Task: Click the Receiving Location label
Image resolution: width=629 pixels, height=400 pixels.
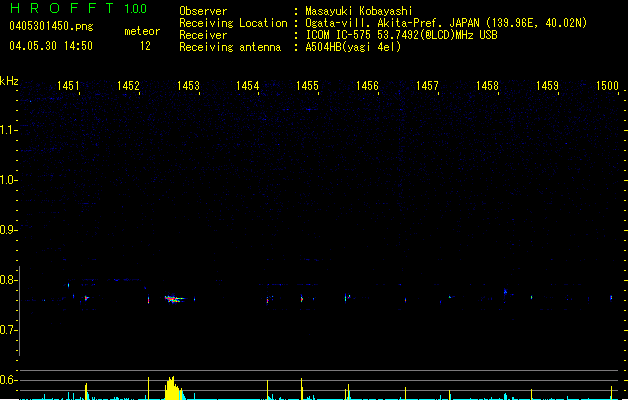Action: click(x=233, y=23)
